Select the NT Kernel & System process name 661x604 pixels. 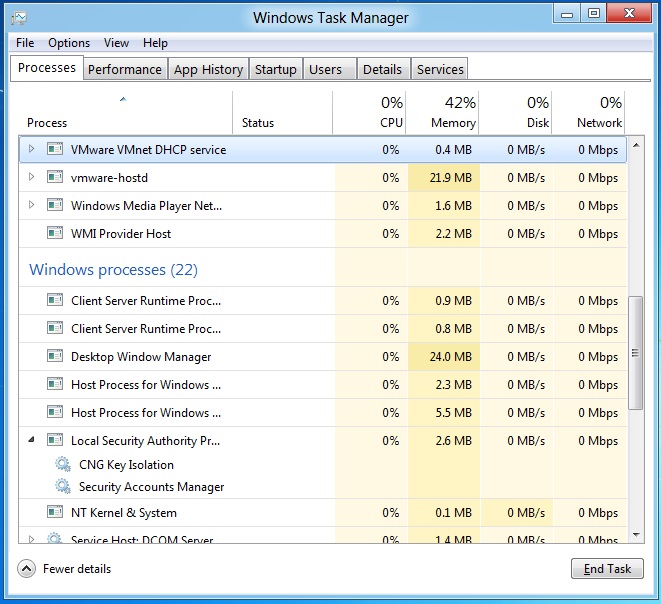[x=124, y=513]
